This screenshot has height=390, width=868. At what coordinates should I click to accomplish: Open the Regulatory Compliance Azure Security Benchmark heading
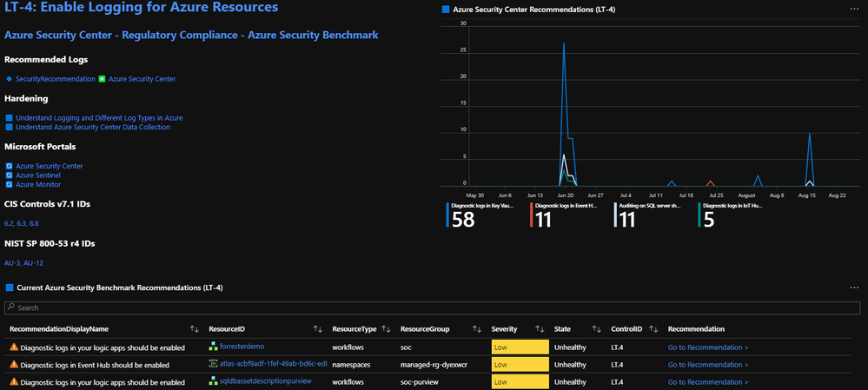pyautogui.click(x=191, y=35)
